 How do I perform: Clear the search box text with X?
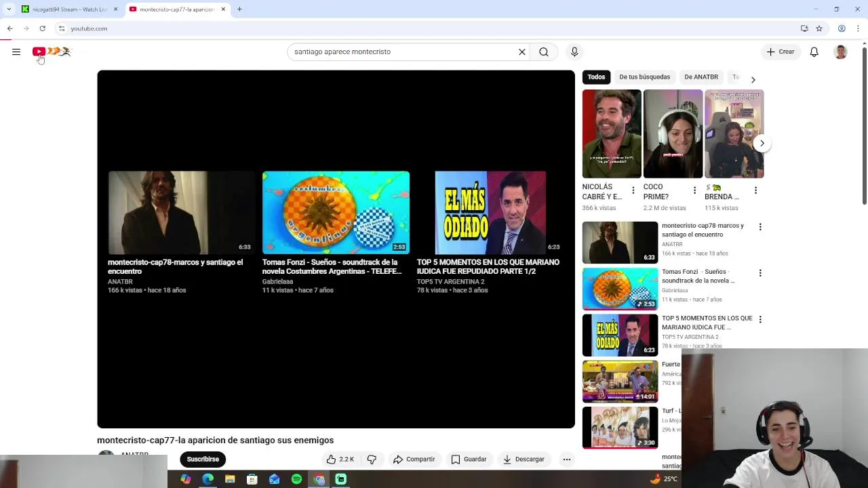pyautogui.click(x=522, y=52)
